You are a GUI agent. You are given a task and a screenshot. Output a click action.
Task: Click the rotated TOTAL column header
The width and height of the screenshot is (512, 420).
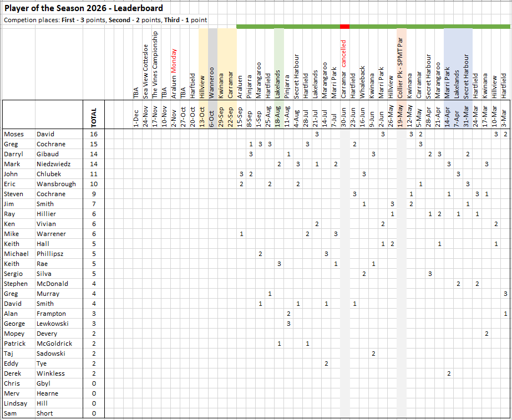click(94, 117)
